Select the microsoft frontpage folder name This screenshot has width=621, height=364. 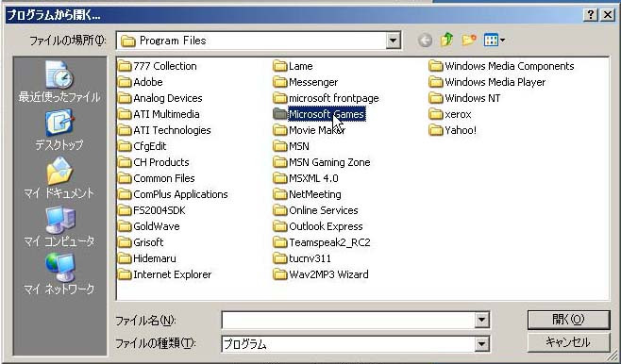[x=334, y=98]
